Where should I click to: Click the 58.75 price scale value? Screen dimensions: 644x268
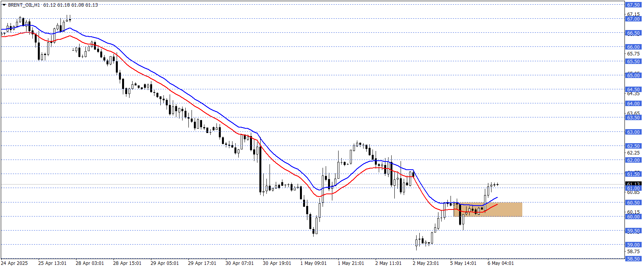click(633, 252)
